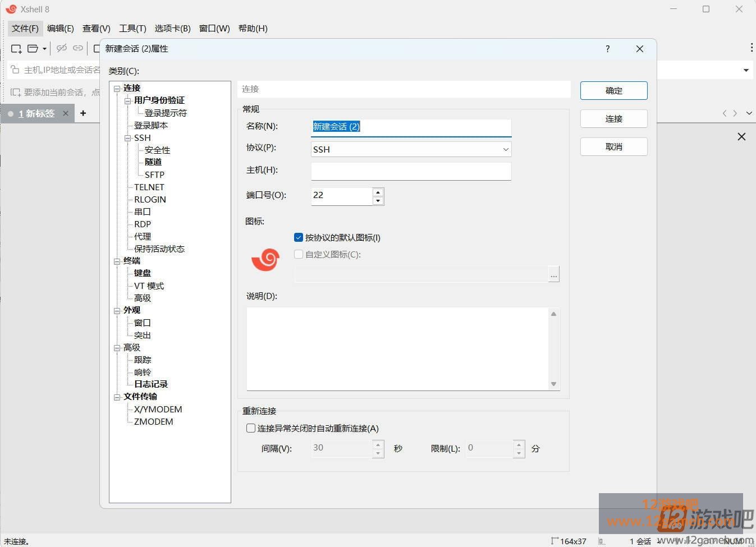Decrease the port number with down arrow
This screenshot has width=756, height=547.
click(378, 200)
